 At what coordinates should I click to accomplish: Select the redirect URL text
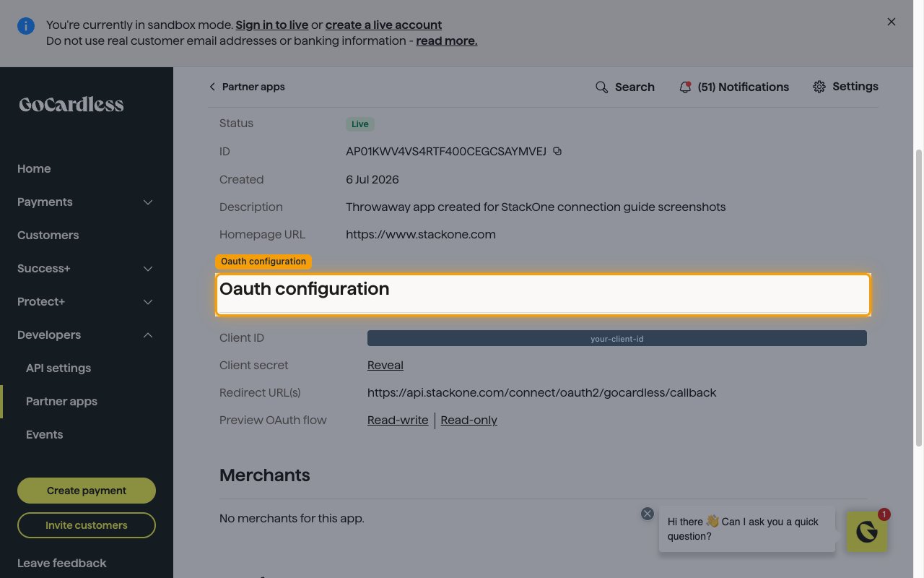(542, 392)
